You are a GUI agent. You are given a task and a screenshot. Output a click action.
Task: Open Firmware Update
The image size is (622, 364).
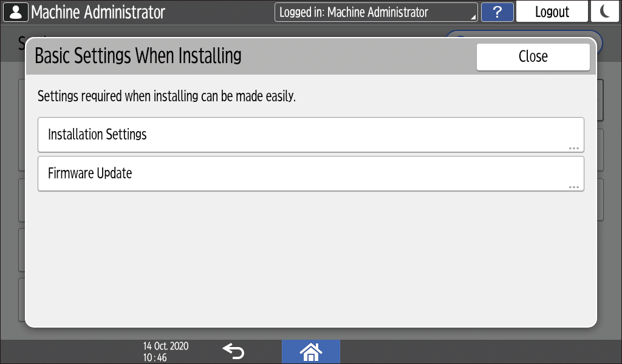click(x=310, y=174)
